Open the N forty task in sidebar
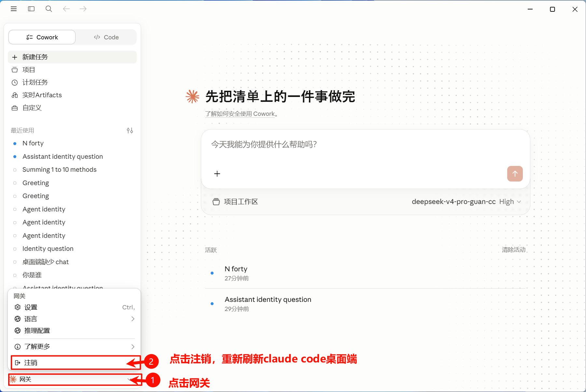 pos(72,143)
